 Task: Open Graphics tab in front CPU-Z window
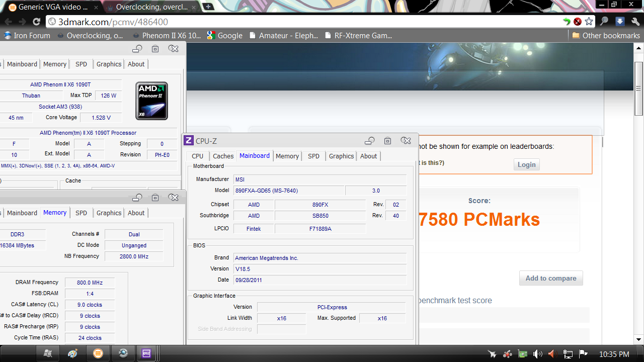pyautogui.click(x=341, y=156)
